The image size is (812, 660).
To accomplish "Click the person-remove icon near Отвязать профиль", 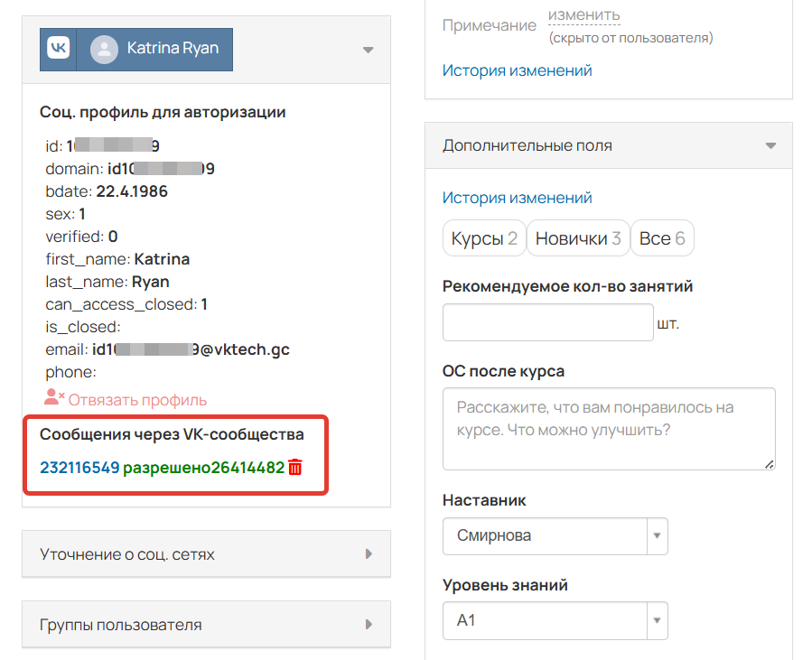I will pos(54,397).
